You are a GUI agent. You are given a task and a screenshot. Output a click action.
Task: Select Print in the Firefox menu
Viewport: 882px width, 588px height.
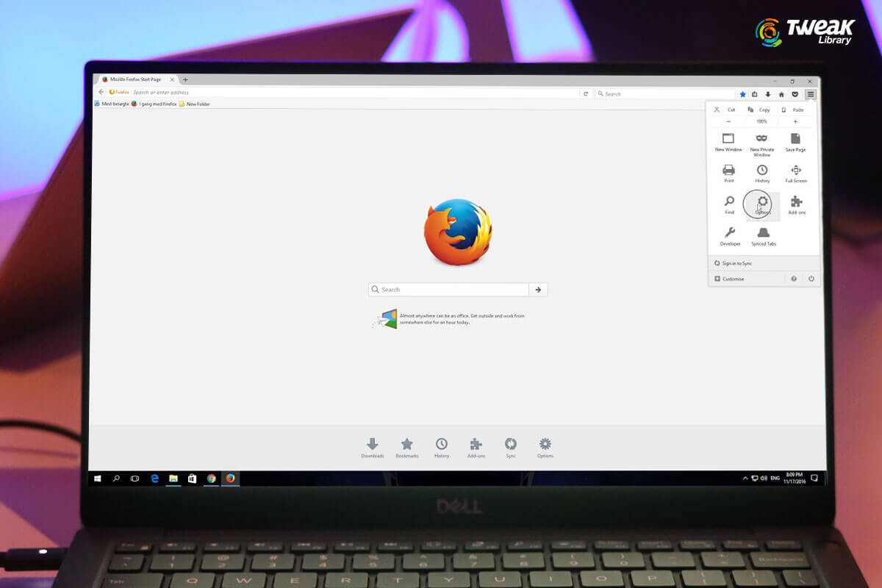728,171
